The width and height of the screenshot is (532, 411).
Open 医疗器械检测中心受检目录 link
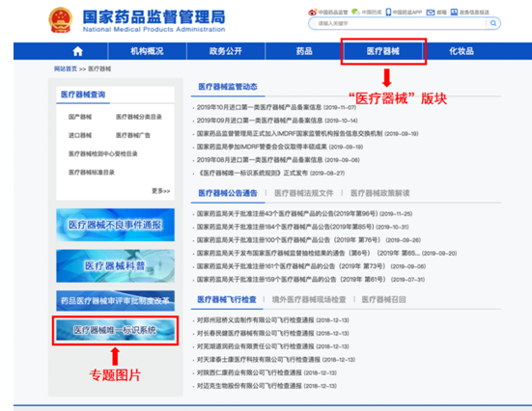coord(102,154)
